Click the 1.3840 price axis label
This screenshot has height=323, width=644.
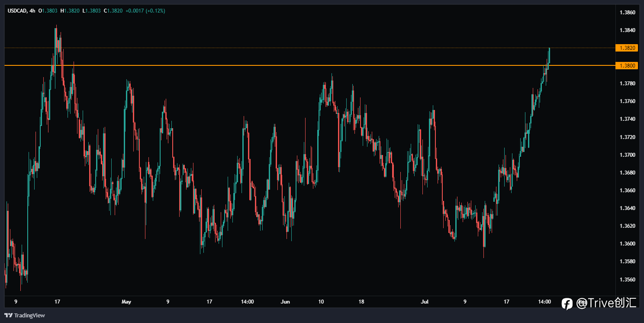(627, 30)
